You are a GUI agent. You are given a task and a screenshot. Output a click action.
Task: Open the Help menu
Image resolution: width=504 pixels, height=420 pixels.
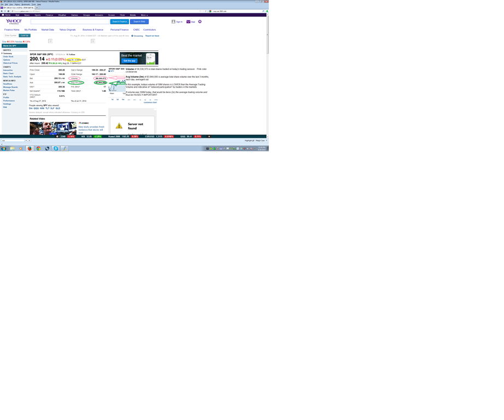39,4
